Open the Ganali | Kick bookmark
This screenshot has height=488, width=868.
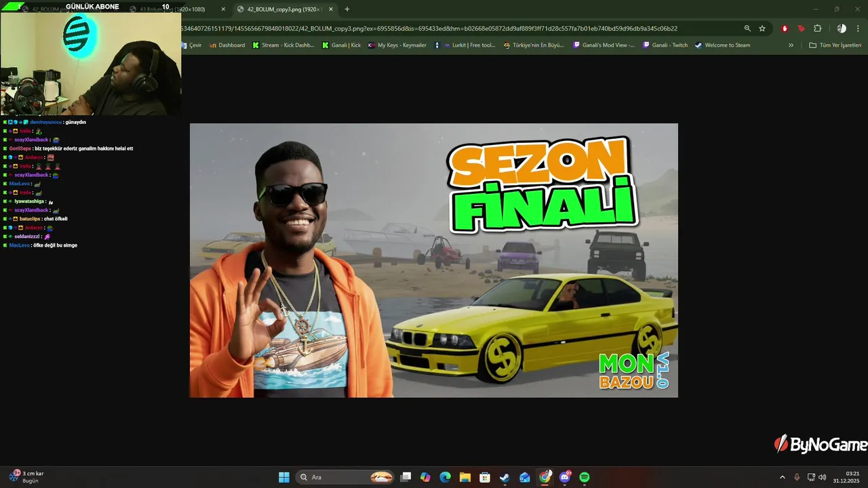coord(341,45)
